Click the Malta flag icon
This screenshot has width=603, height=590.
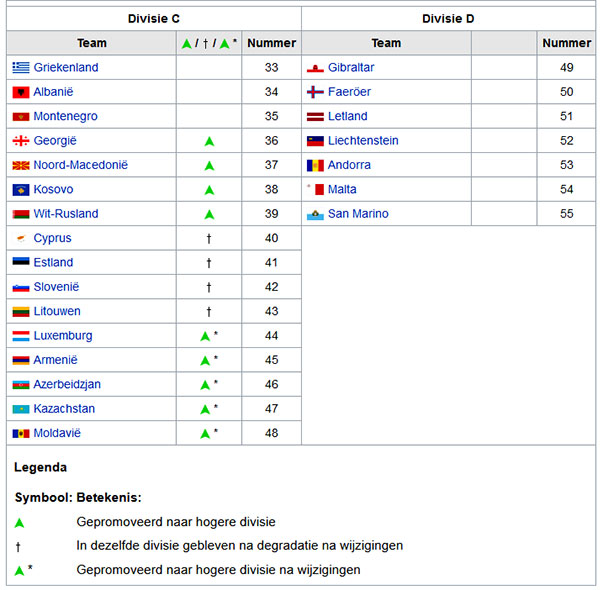[x=315, y=189]
